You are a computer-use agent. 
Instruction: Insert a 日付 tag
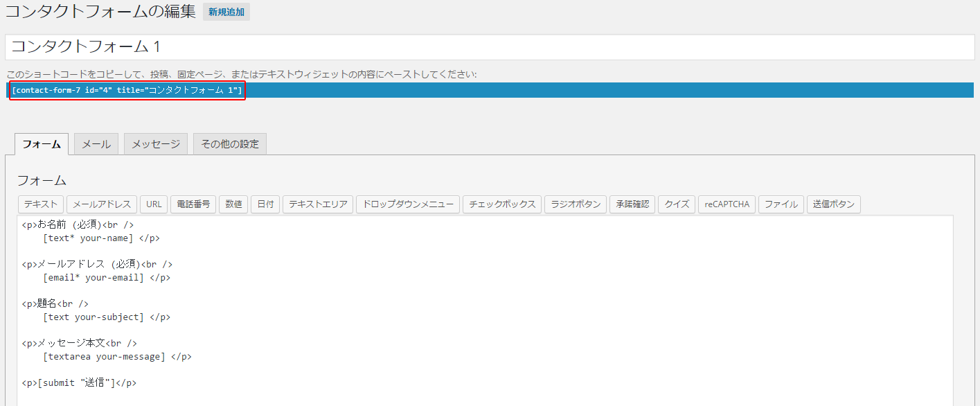click(x=265, y=204)
